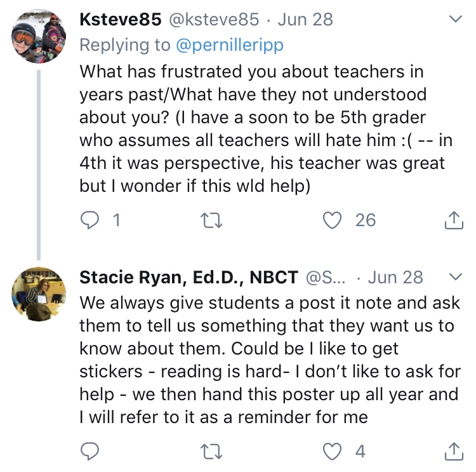Share Stacie Ryan's tweet

[453, 452]
